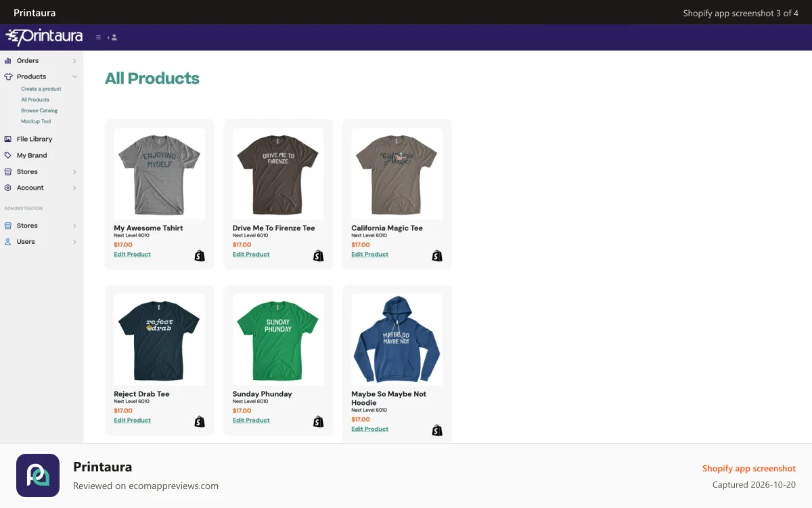The height and width of the screenshot is (508, 812).
Task: Open the blue Maybe So Maybe Not hoodie thumbnail
Action: click(x=397, y=339)
